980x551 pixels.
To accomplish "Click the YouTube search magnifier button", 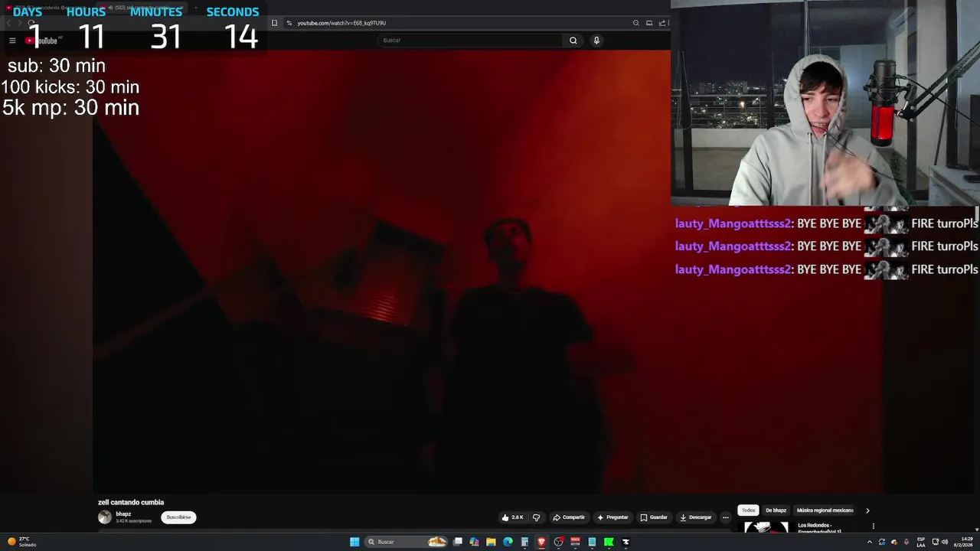I will tap(573, 41).
